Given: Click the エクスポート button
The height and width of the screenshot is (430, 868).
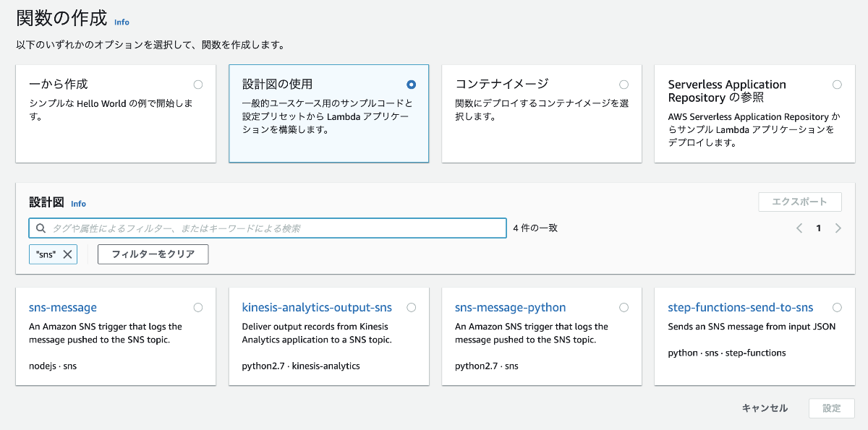Looking at the screenshot, I should 800,202.
